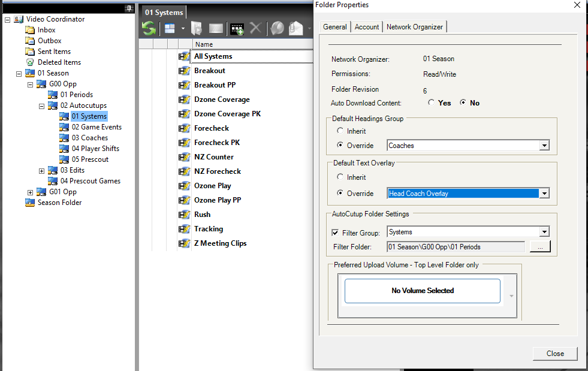This screenshot has height=371, width=588.
Task: Open the view layout dropdown arrow
Action: tap(183, 29)
